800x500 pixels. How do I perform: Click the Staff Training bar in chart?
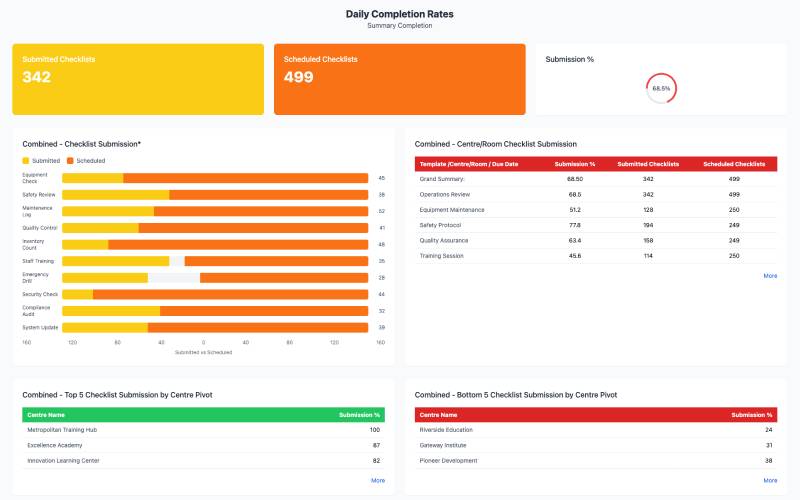click(x=215, y=261)
